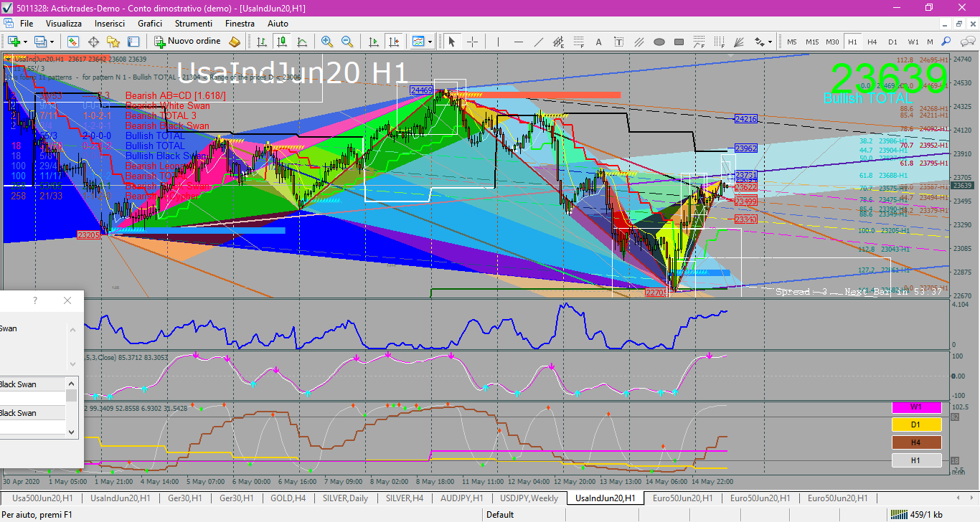Select the Fibonacci retracement tool
The image size is (980, 522).
click(x=578, y=42)
